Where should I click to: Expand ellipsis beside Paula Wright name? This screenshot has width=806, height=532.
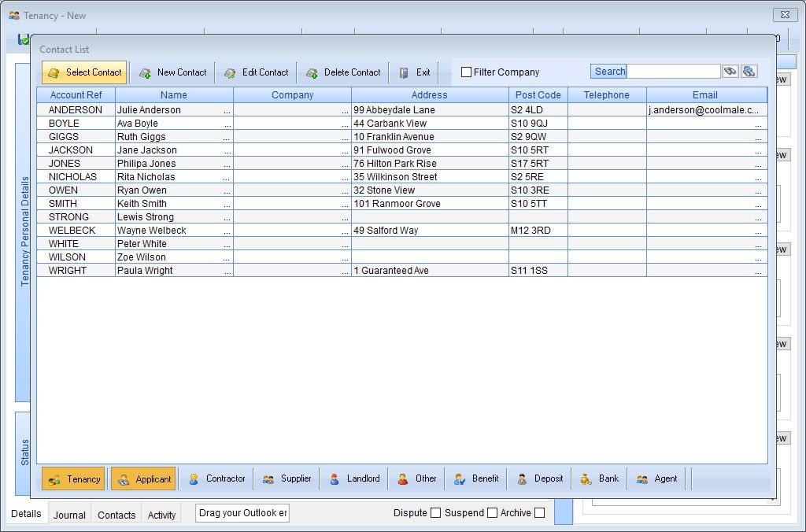pos(227,271)
